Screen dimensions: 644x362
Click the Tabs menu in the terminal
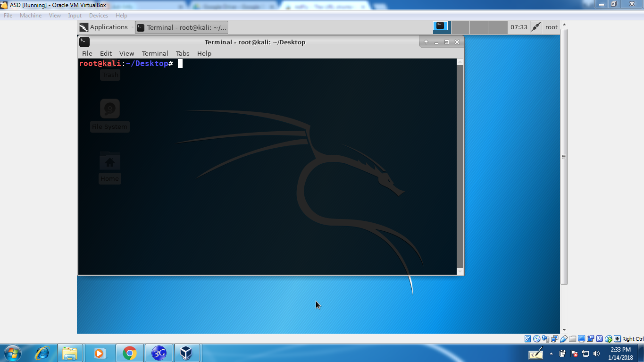coord(183,53)
